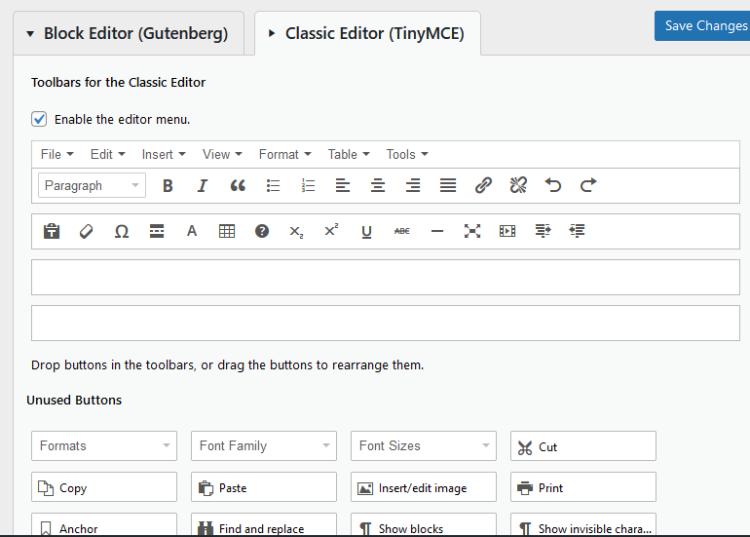Click the Undo icon

coord(553,185)
